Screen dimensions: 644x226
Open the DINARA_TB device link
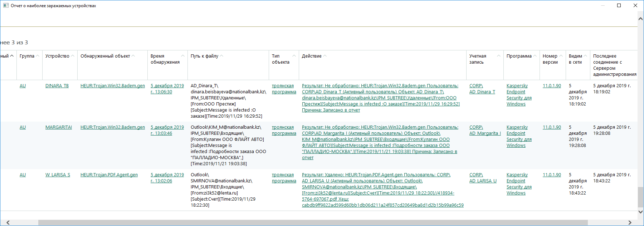[57, 86]
